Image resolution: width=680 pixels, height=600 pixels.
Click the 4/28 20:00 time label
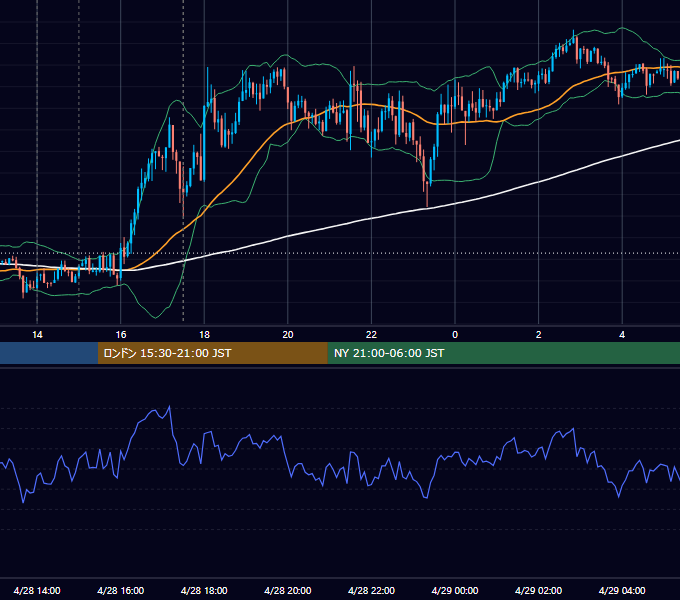[x=288, y=590]
